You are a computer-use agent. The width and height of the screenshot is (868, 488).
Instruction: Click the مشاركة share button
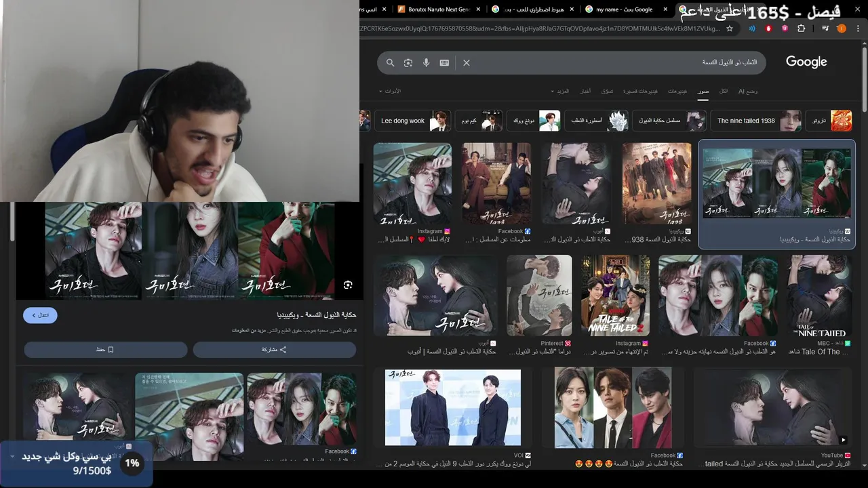click(274, 350)
